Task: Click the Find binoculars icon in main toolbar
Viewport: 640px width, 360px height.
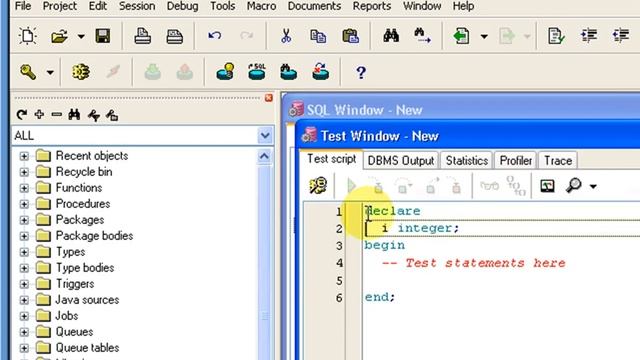Action: [391, 36]
